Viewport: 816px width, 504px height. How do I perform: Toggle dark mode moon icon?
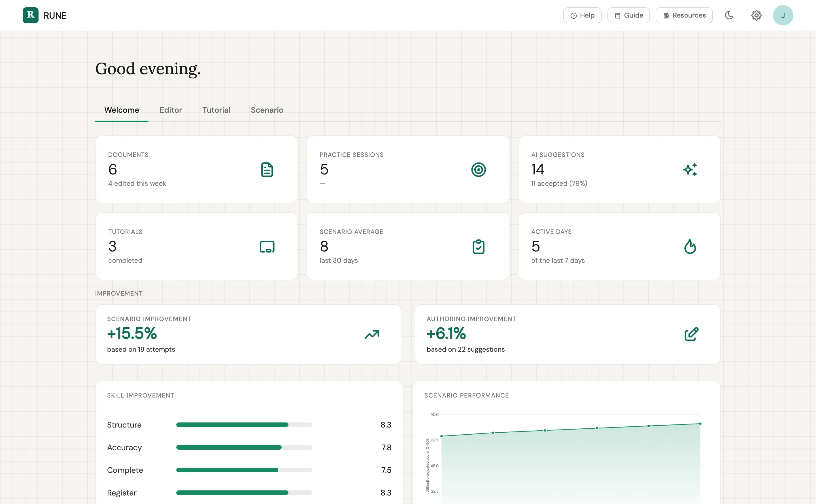(x=729, y=15)
